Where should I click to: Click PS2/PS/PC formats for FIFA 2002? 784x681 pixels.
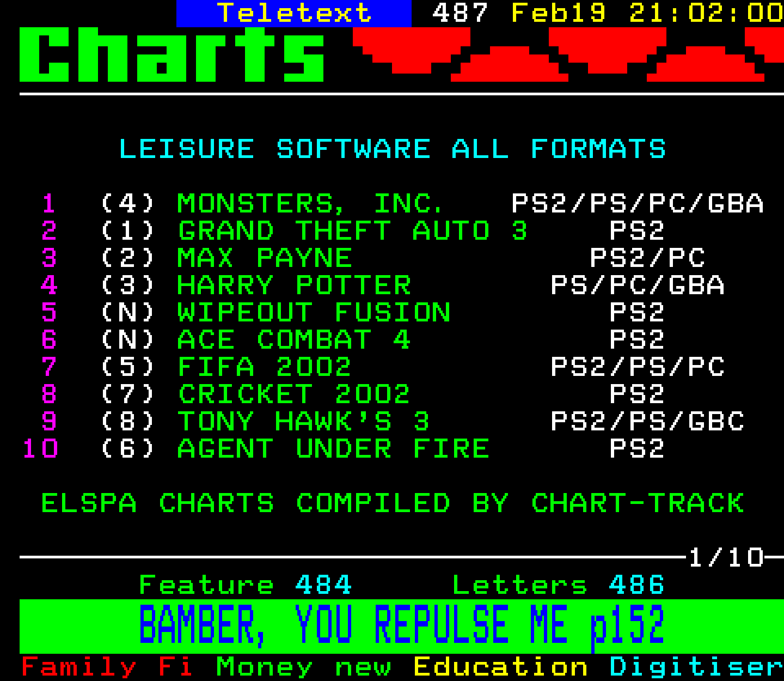638,367
